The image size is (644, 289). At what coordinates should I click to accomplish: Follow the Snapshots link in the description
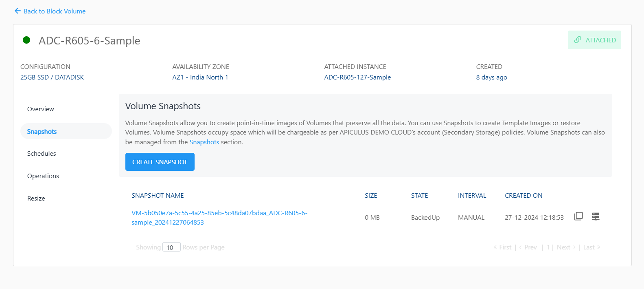point(204,142)
